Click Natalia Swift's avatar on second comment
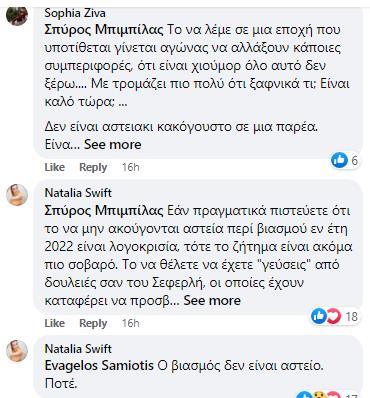 coord(17,195)
